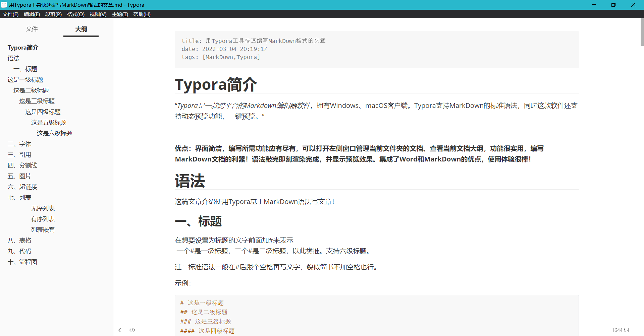Open the 段落(P) menu
644x336 pixels.
click(54, 14)
